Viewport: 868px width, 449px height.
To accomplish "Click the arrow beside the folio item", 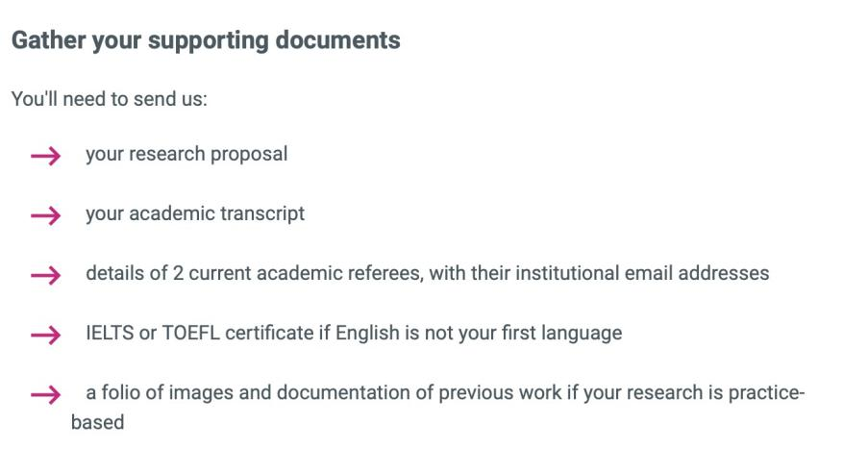I will pyautogui.click(x=45, y=394).
